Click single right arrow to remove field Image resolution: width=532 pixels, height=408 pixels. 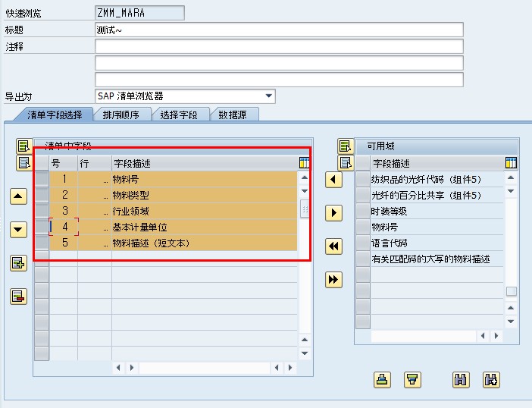point(333,213)
